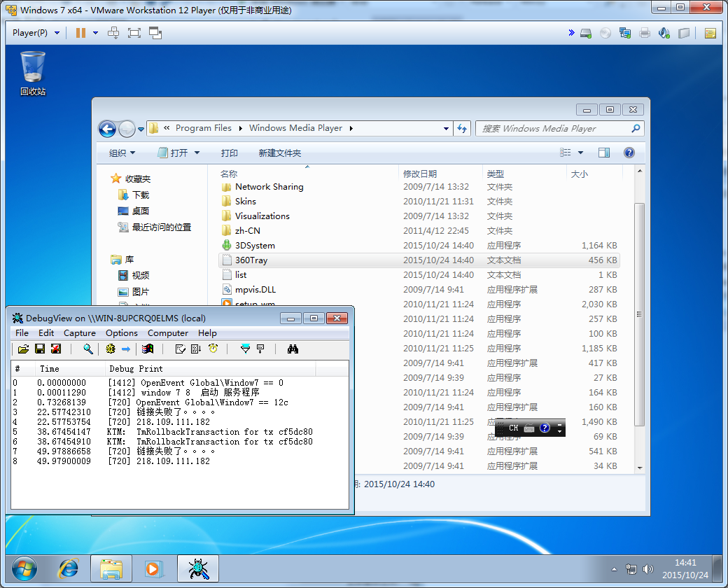Screen dimensions: 728x588
Task: Click 新建文件夹 (New folder) in Explorer toolbar
Action: click(279, 153)
